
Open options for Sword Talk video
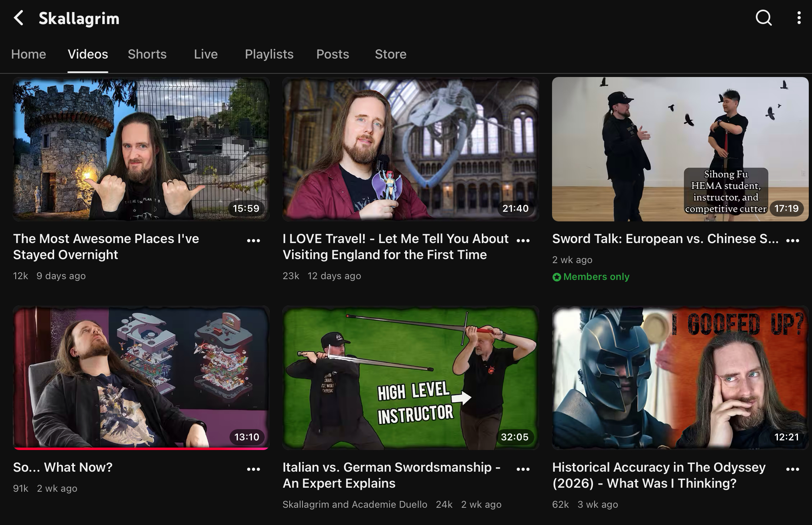(793, 240)
